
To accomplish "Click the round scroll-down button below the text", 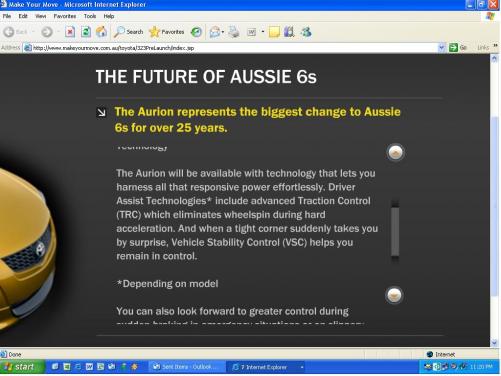I will (x=394, y=295).
